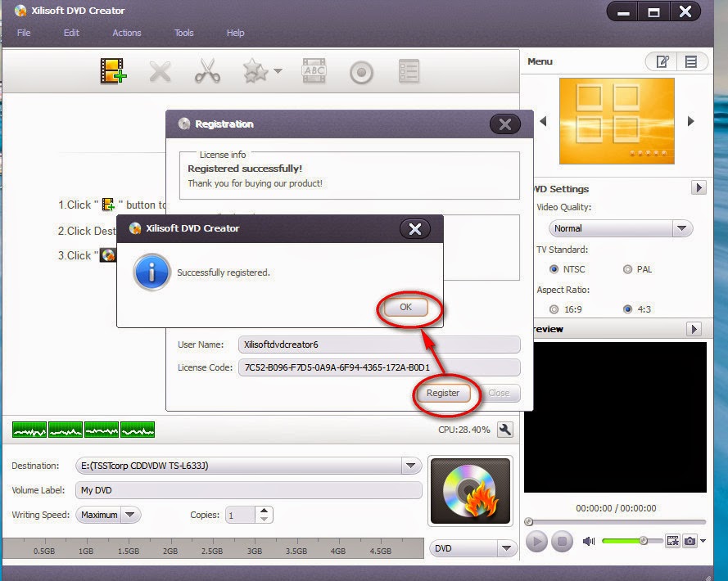Screen dimensions: 728x581
Task: Click the Register button
Action: 443,393
